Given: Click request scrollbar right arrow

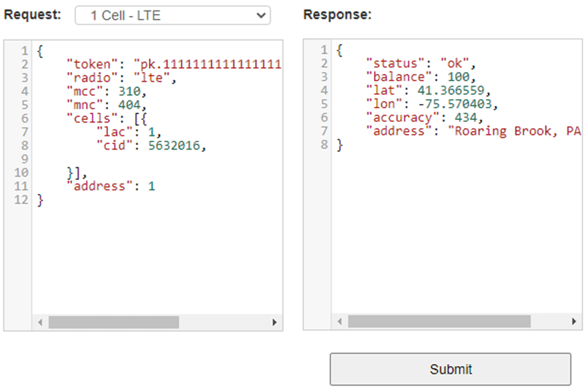Looking at the screenshot, I should 274,322.
